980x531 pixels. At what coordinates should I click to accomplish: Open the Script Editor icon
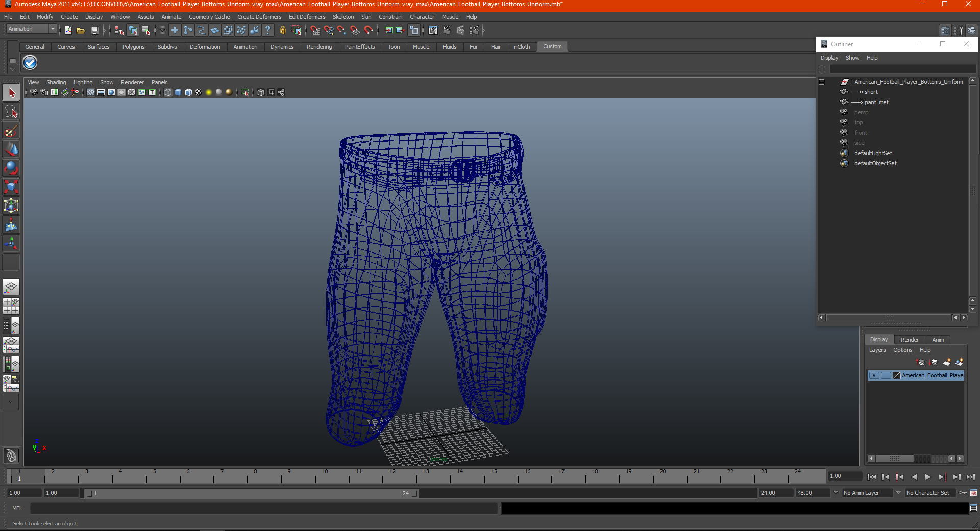pyautogui.click(x=973, y=508)
